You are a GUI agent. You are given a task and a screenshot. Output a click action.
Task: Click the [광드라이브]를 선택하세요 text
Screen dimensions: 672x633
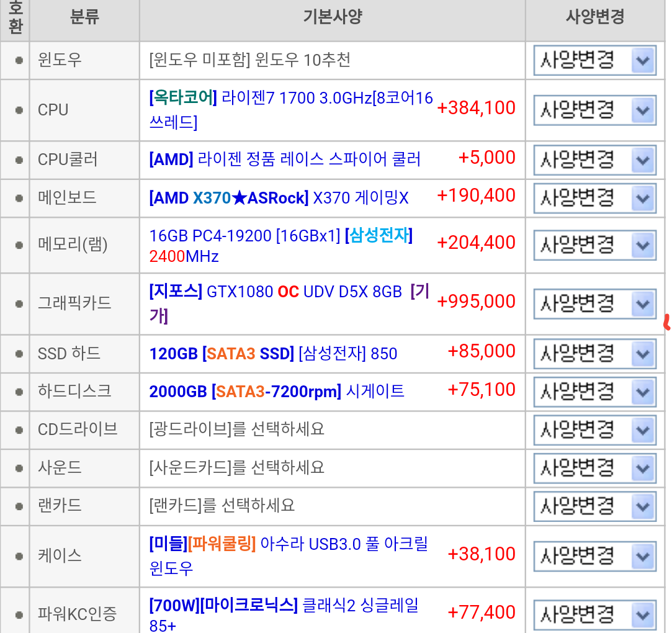tap(236, 429)
